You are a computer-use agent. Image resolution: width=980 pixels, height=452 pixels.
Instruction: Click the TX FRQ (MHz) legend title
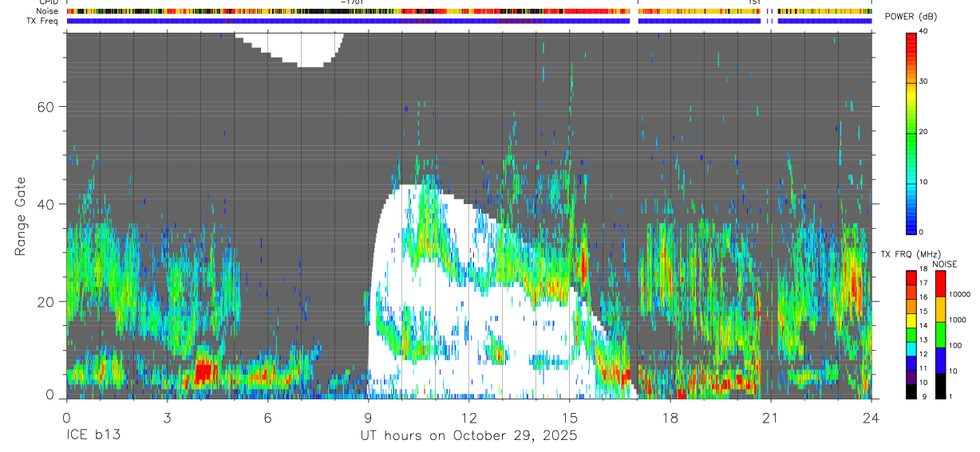point(910,254)
